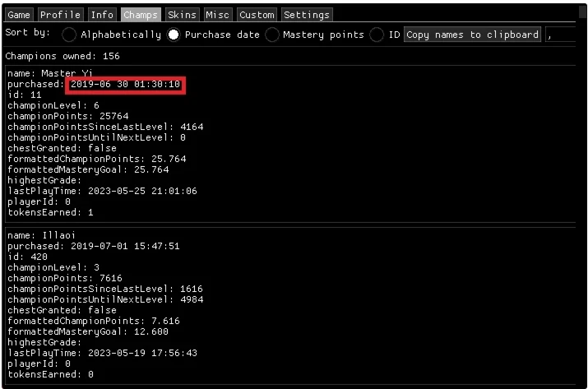Screen dimensions: 588x389
Task: Switch to the Custom tab
Action: tap(257, 15)
